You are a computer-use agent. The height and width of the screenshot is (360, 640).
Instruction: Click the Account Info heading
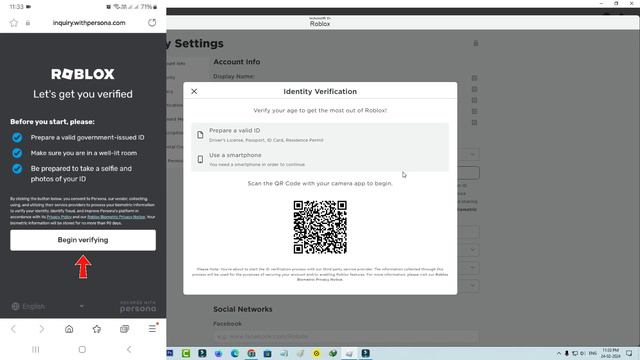tap(237, 62)
